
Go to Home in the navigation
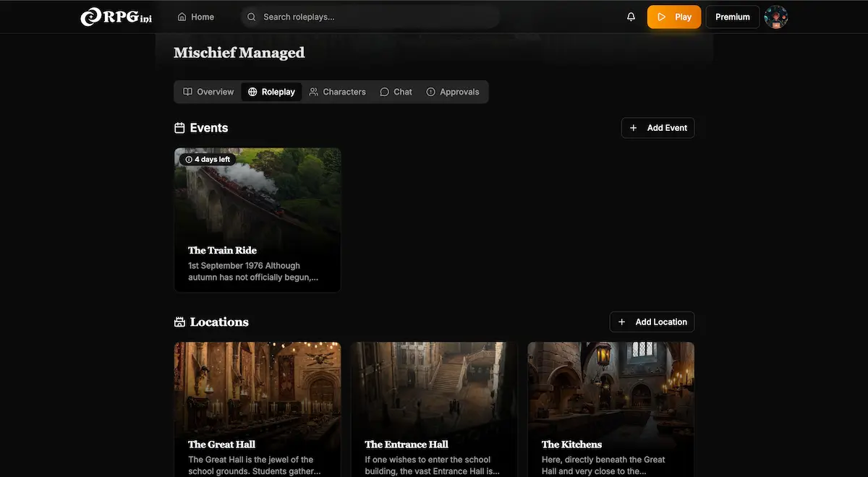click(196, 17)
